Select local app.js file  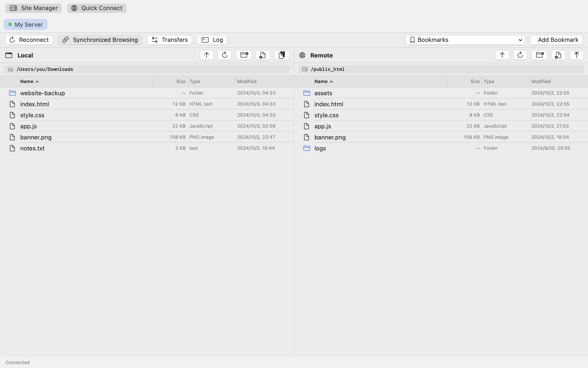147,126
